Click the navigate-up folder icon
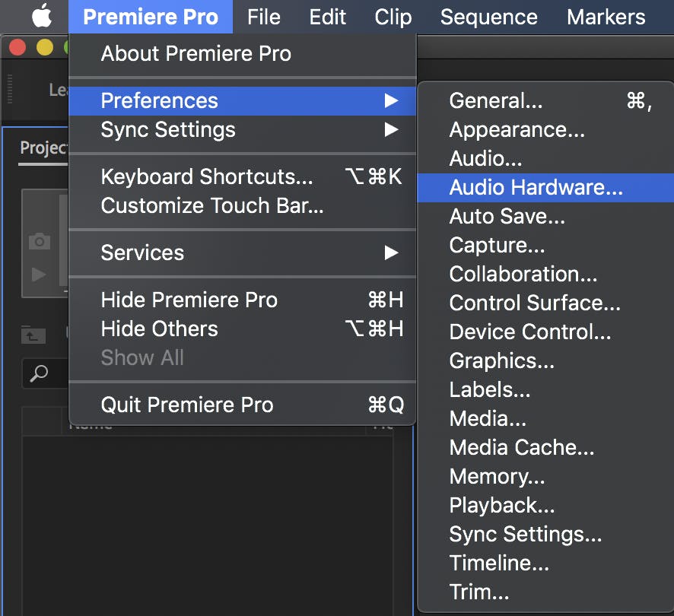 pos(33,335)
